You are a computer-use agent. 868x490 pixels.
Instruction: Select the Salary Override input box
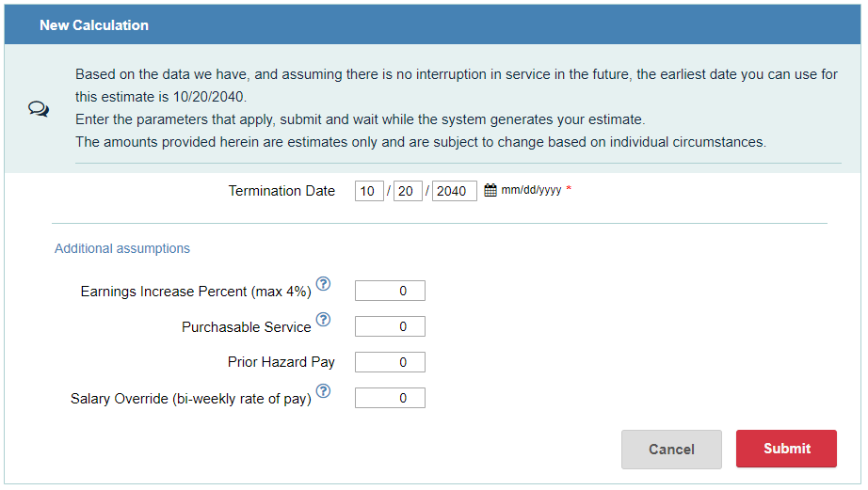(x=390, y=398)
